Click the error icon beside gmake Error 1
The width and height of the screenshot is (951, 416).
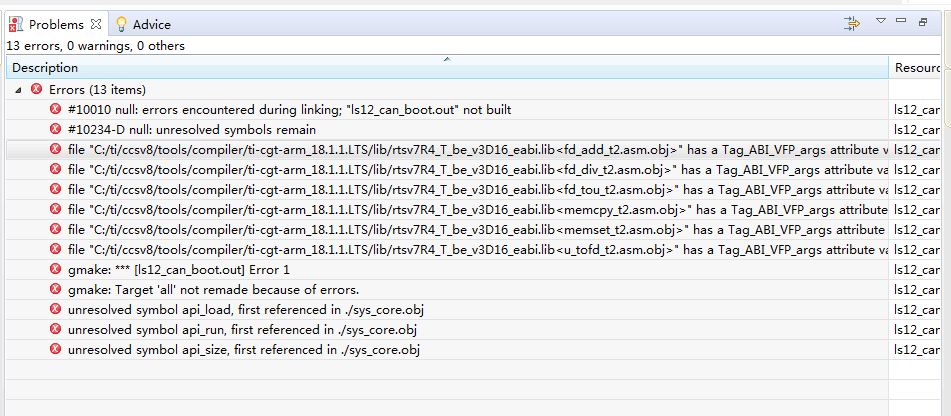(56, 269)
